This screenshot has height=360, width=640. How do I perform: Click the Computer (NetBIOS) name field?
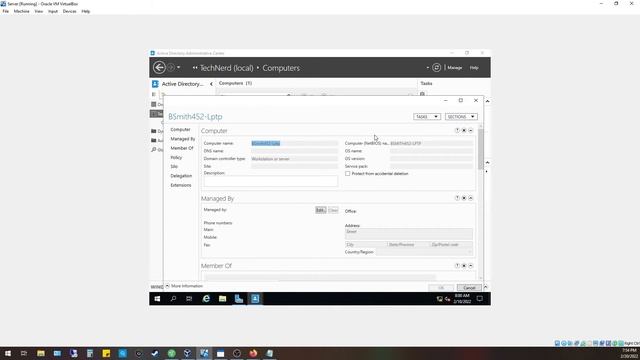point(431,143)
